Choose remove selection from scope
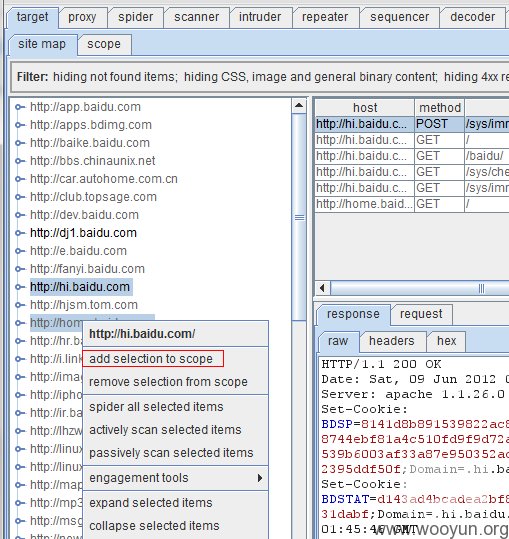The image size is (509, 539). pyautogui.click(x=168, y=382)
